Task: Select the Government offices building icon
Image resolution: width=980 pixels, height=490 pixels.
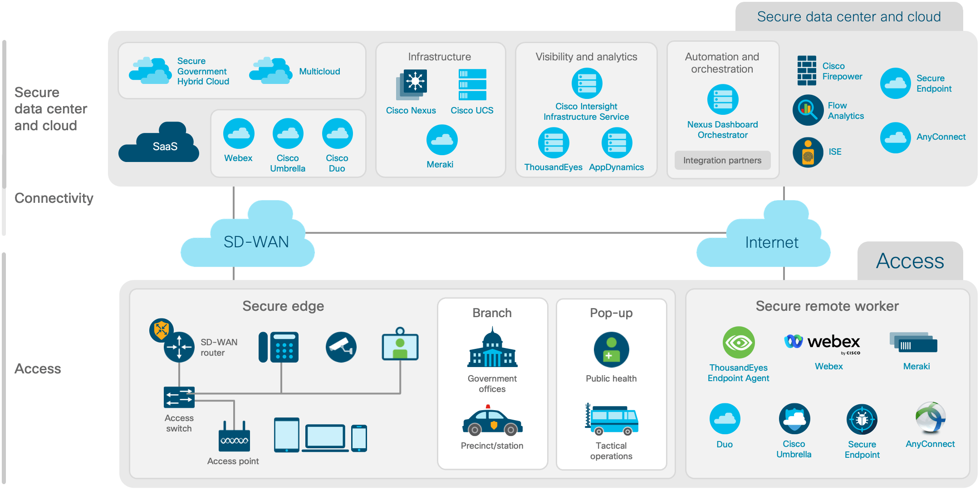Action: [x=493, y=347]
